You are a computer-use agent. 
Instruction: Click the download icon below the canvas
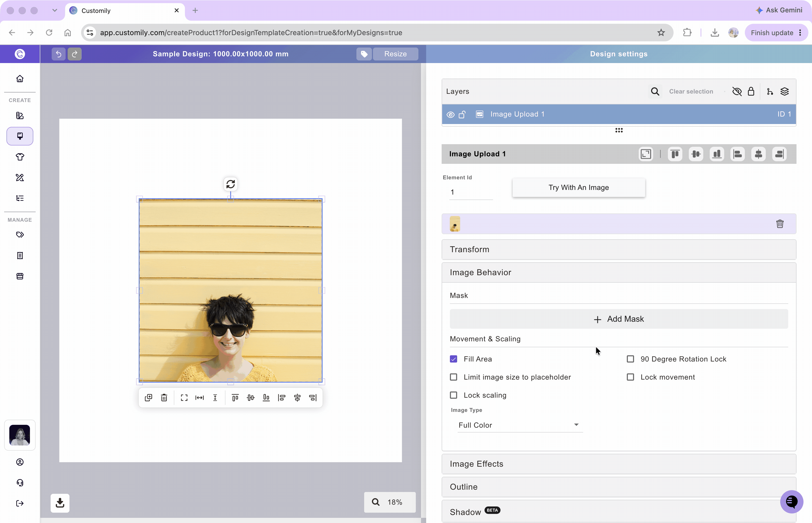(x=60, y=503)
